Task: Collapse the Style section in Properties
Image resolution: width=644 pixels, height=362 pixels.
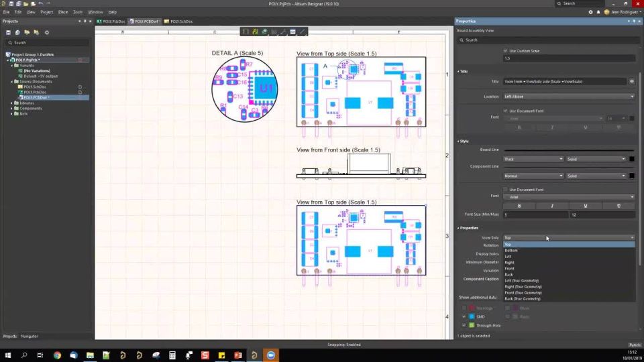Action: pyautogui.click(x=458, y=141)
